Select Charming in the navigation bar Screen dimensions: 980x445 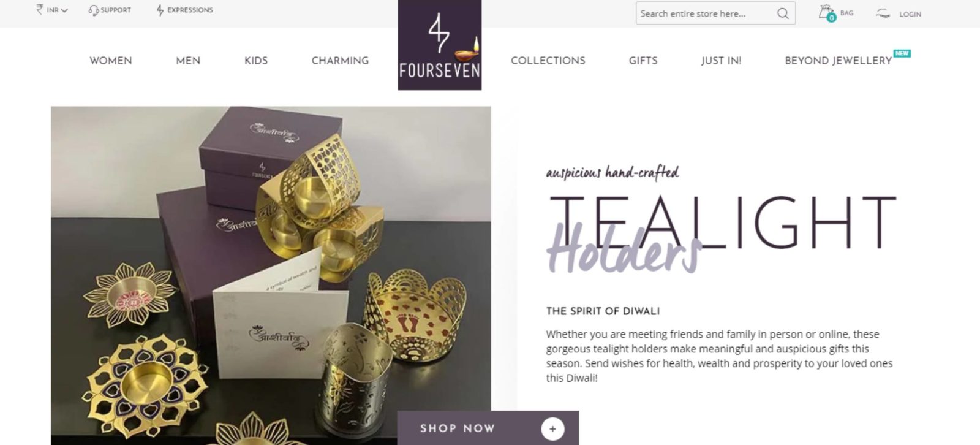pos(340,61)
